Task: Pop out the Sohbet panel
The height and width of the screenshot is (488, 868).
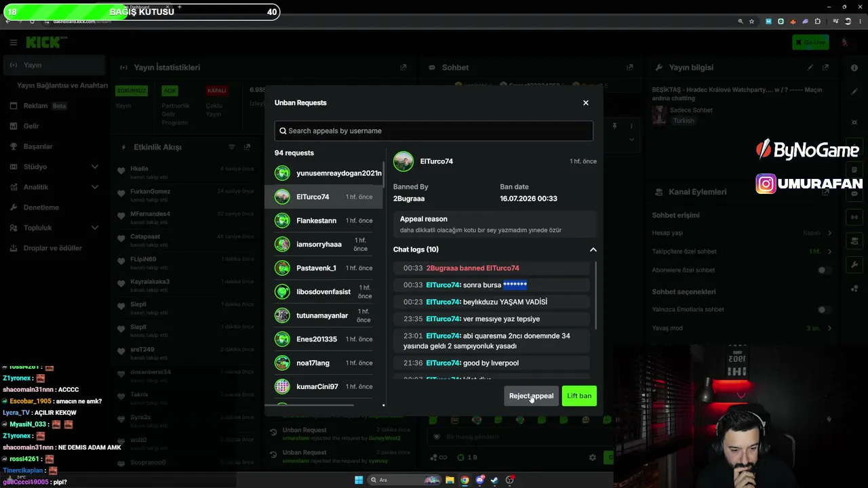Action: pyautogui.click(x=630, y=67)
